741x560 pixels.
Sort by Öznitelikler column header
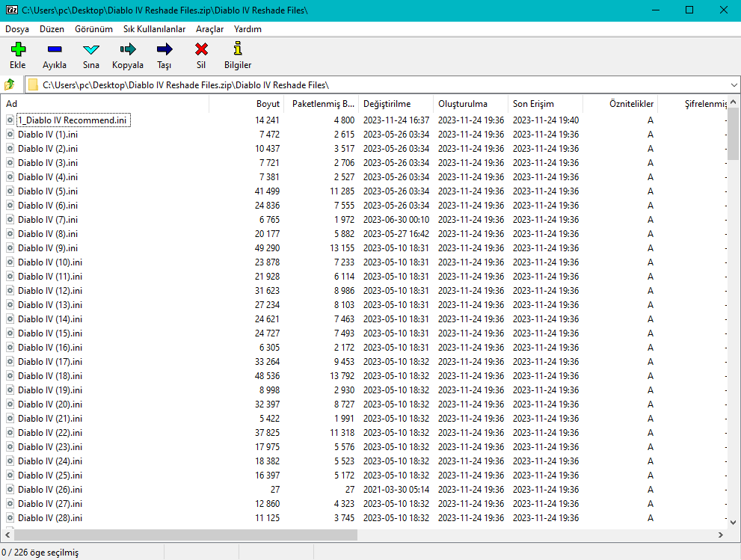[620, 104]
